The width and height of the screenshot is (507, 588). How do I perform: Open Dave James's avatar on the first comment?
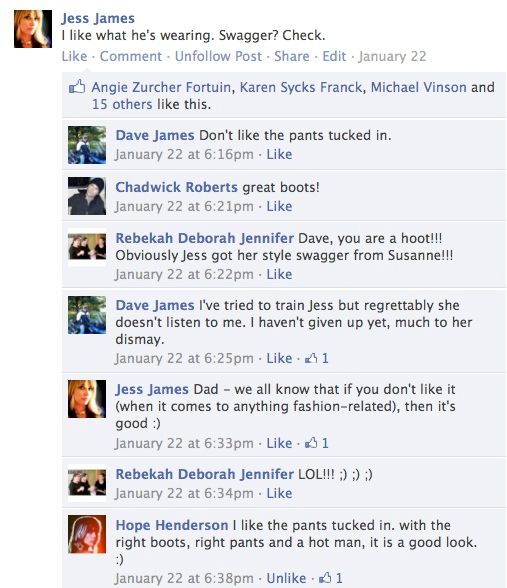[x=87, y=145]
